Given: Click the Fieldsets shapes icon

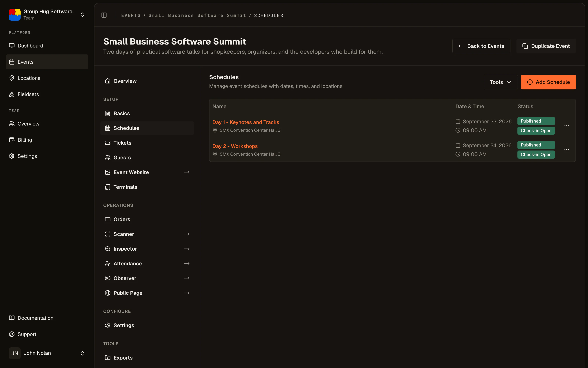Looking at the screenshot, I should [x=12, y=94].
